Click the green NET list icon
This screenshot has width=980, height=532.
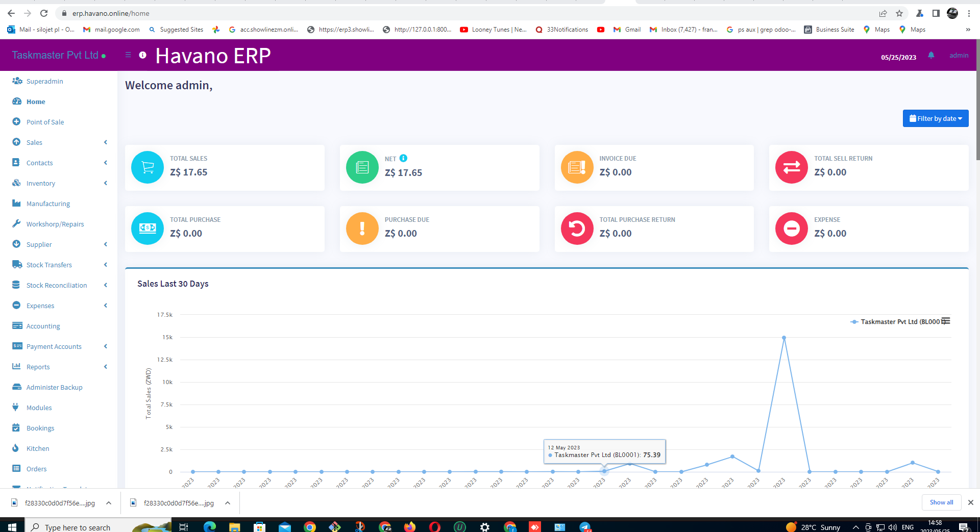[x=362, y=167]
